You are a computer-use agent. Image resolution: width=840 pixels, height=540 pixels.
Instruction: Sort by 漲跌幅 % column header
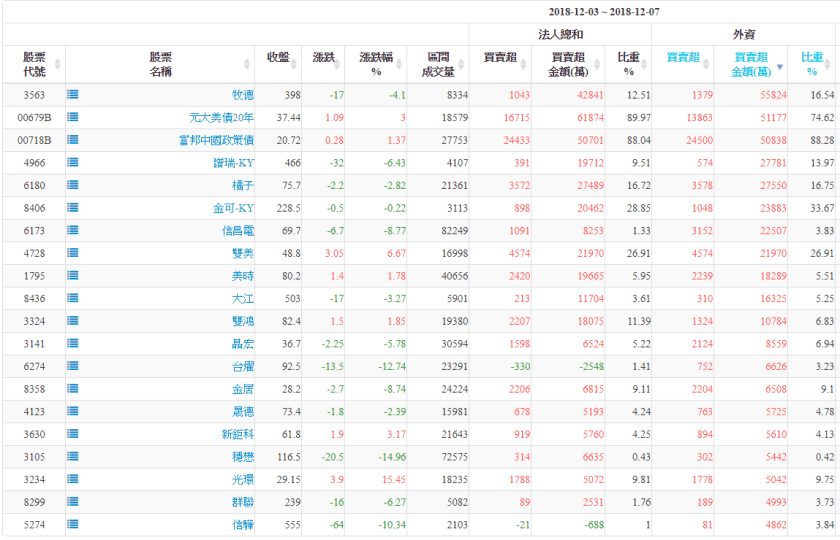(376, 64)
